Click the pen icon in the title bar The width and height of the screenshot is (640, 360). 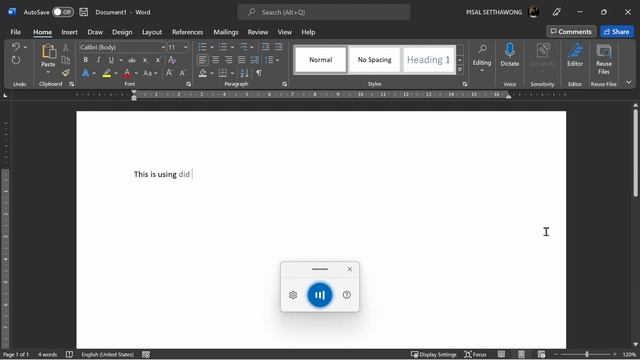556,12
